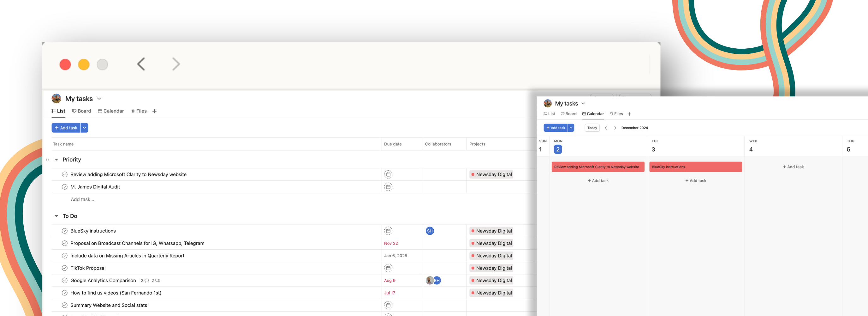Open My tasks dropdown in calendar window
868x316 pixels.
583,104
